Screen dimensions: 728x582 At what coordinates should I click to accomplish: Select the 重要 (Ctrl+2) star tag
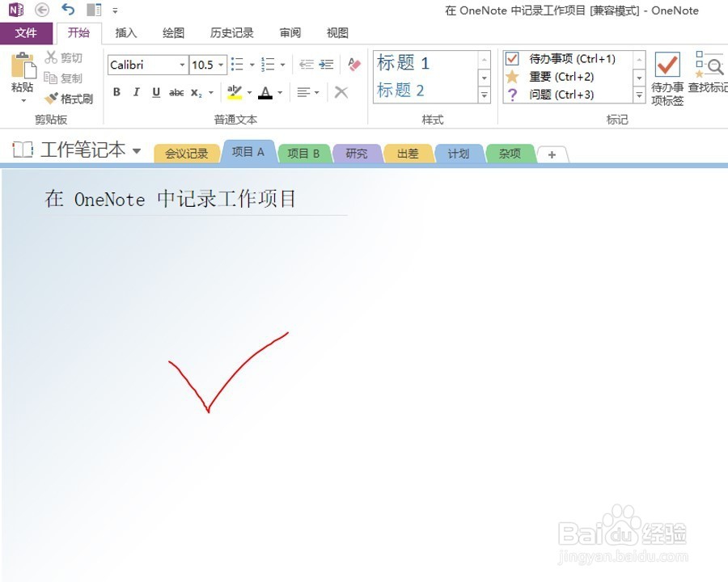pos(550,77)
